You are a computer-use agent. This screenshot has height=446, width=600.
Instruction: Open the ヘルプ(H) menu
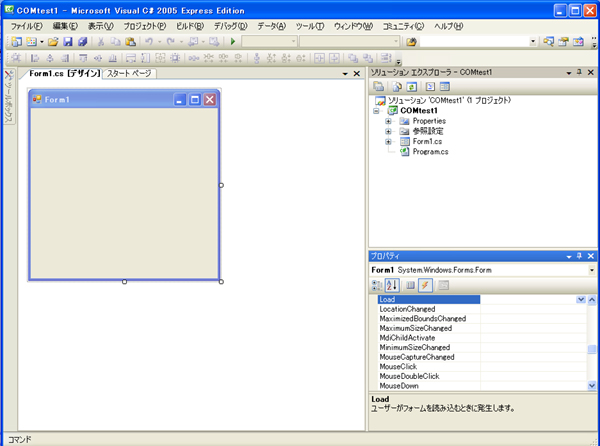[x=448, y=26]
